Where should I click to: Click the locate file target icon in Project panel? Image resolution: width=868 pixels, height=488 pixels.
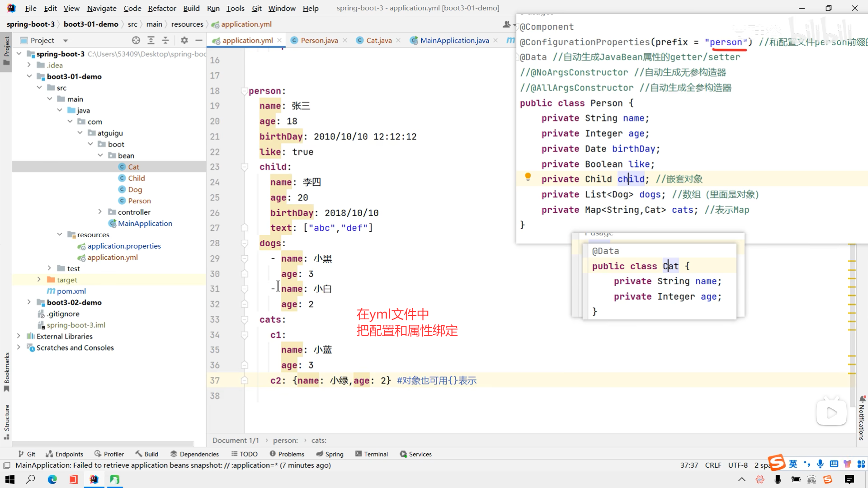[x=136, y=40]
